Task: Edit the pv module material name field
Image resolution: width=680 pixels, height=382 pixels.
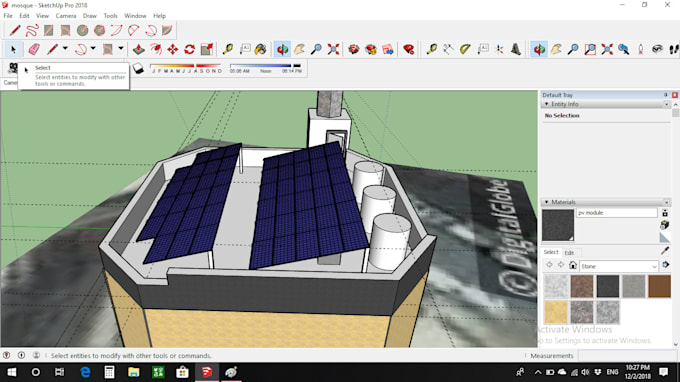Action: click(617, 213)
